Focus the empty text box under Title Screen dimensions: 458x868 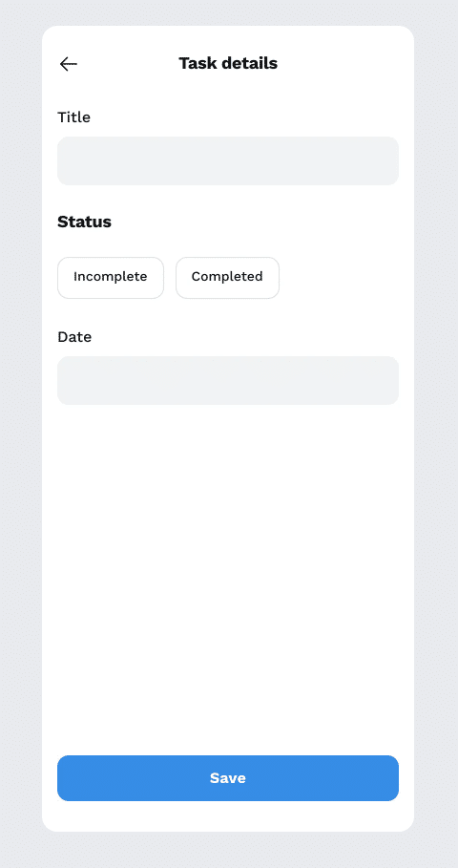228,161
